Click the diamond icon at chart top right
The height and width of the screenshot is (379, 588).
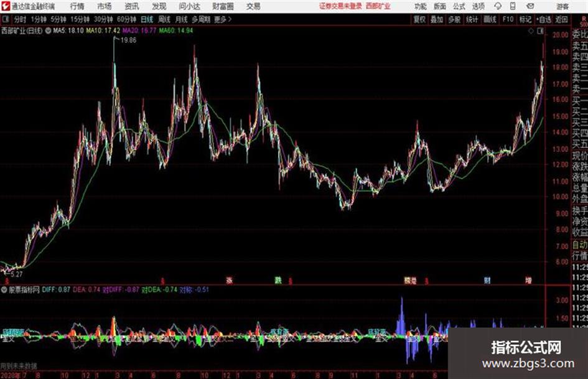pos(531,31)
